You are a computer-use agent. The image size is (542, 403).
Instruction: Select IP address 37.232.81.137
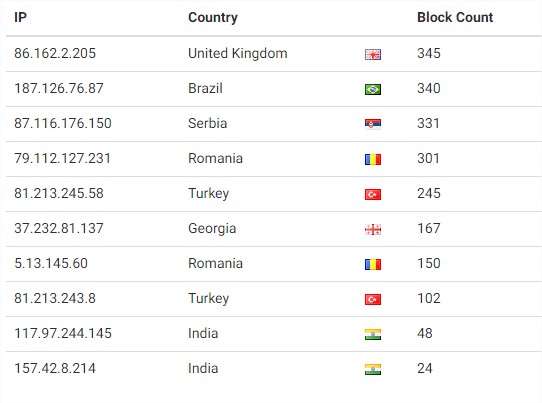(x=59, y=228)
